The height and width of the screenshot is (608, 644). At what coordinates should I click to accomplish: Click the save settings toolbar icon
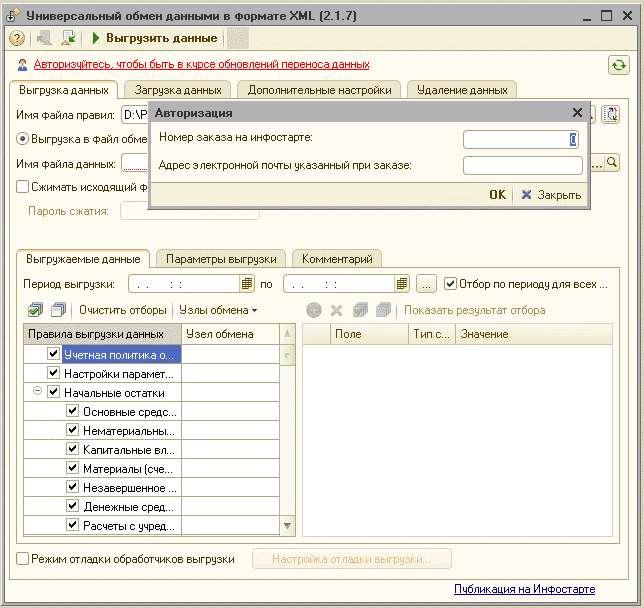click(x=44, y=38)
